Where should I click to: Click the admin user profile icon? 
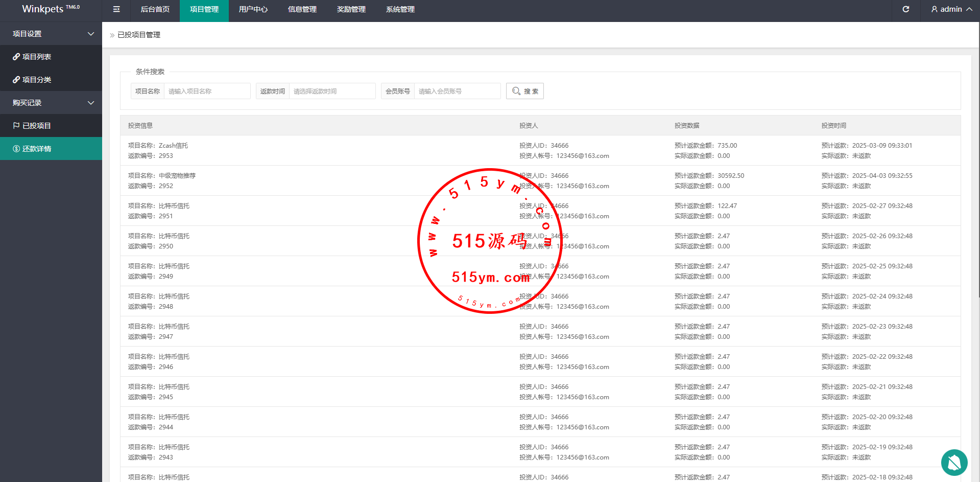[934, 9]
